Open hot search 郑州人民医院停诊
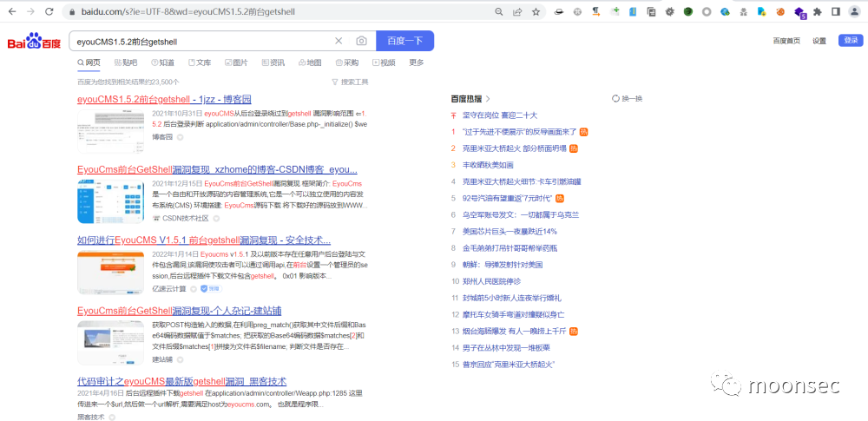The height and width of the screenshot is (421, 868). 491,281
